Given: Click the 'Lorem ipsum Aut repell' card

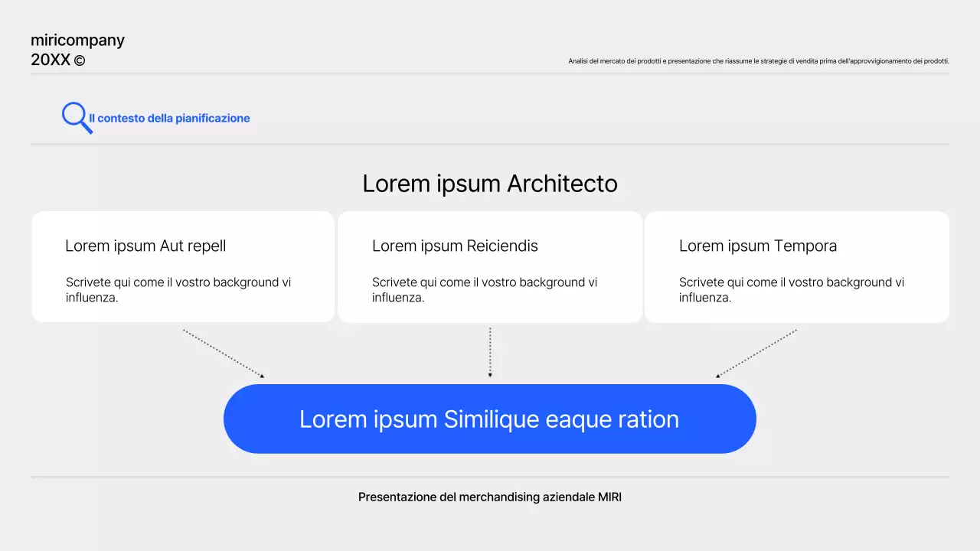Looking at the screenshot, I should click(182, 266).
